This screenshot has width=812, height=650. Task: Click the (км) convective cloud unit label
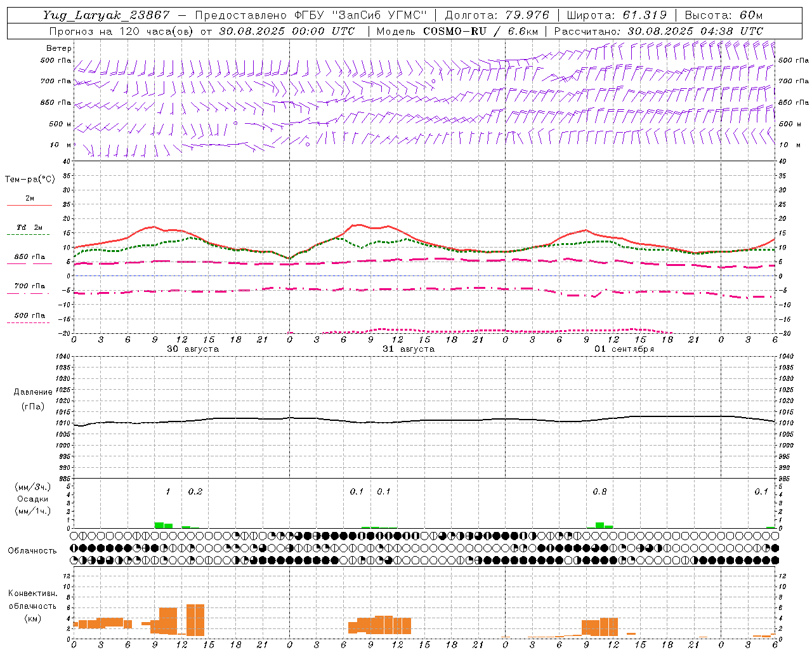pos(32,618)
